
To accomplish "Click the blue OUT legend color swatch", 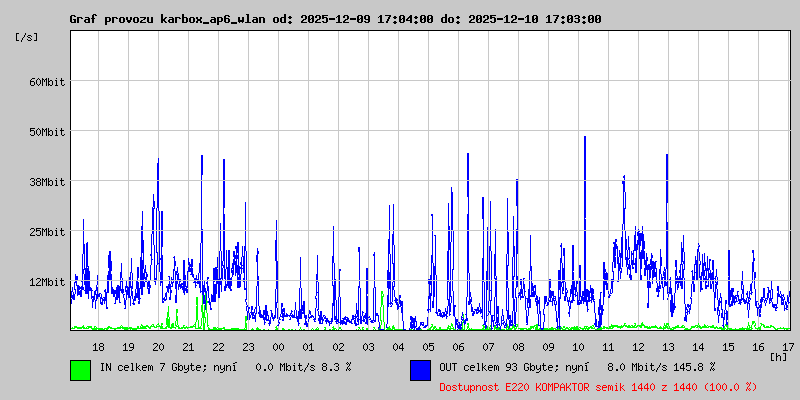I will pos(420,370).
